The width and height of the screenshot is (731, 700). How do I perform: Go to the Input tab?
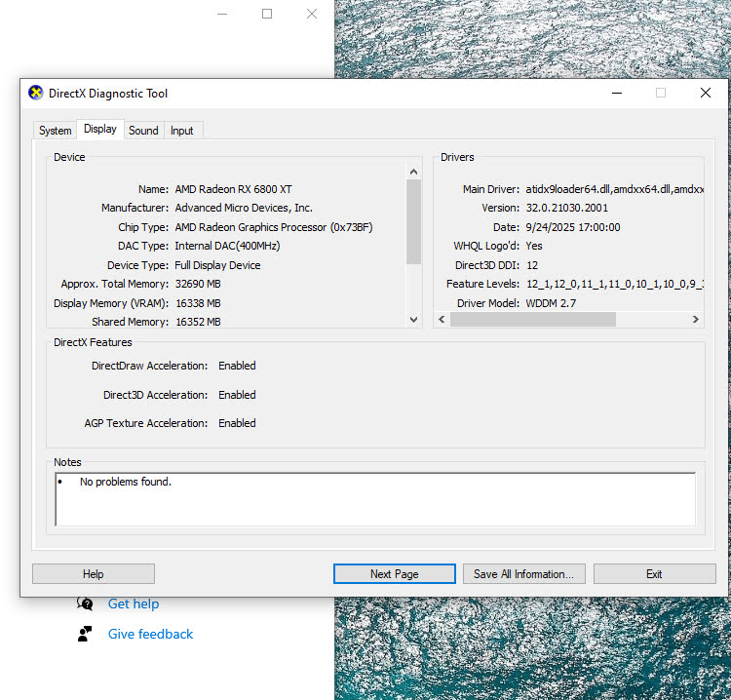click(x=182, y=131)
